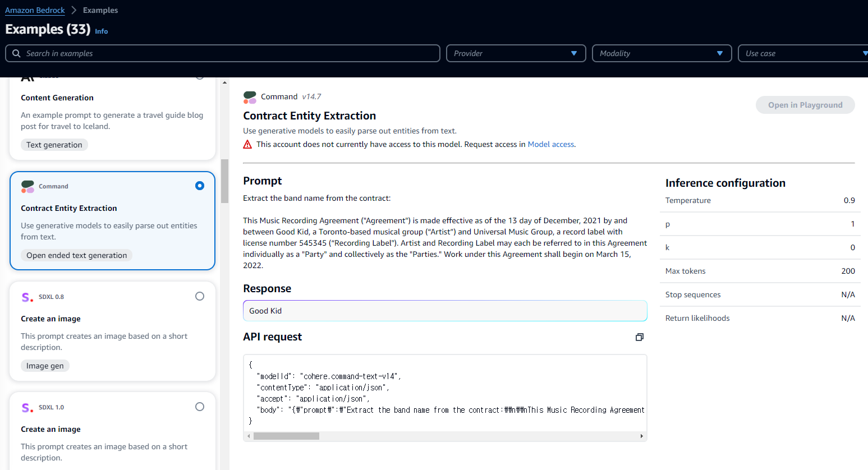Click the Text generation tag
This screenshot has height=470, width=868.
[54, 145]
